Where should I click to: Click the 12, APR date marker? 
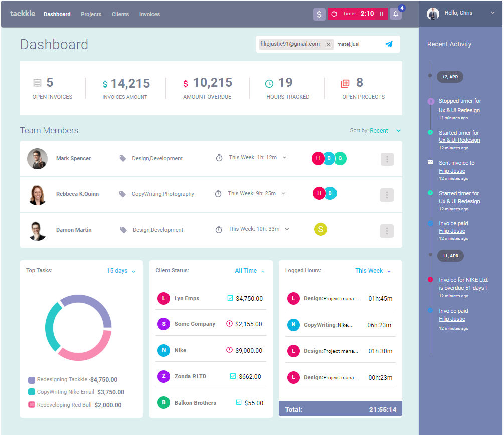pyautogui.click(x=450, y=77)
